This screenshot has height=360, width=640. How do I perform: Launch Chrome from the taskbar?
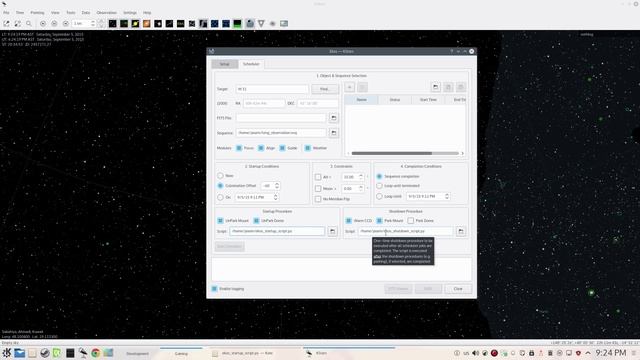[x=96, y=353]
